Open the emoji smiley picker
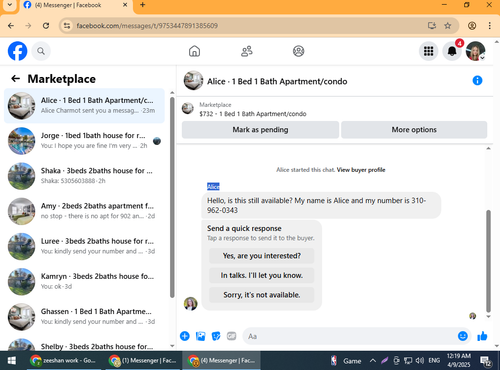 (463, 336)
